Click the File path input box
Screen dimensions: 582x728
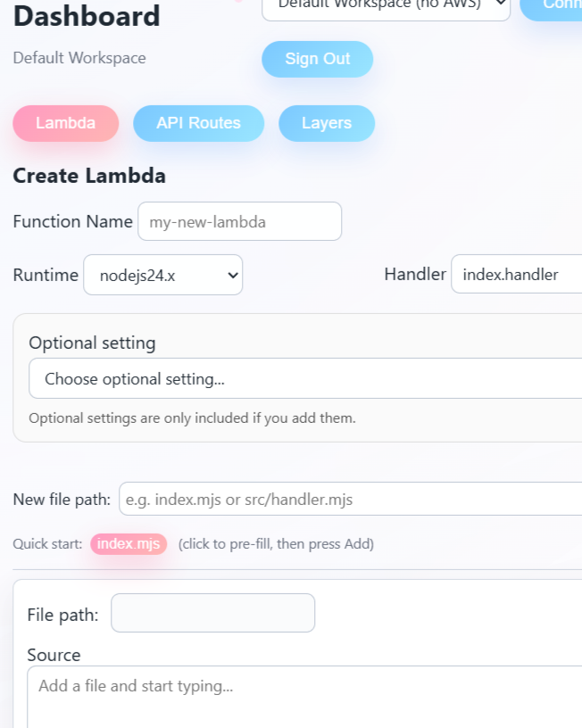click(x=212, y=613)
